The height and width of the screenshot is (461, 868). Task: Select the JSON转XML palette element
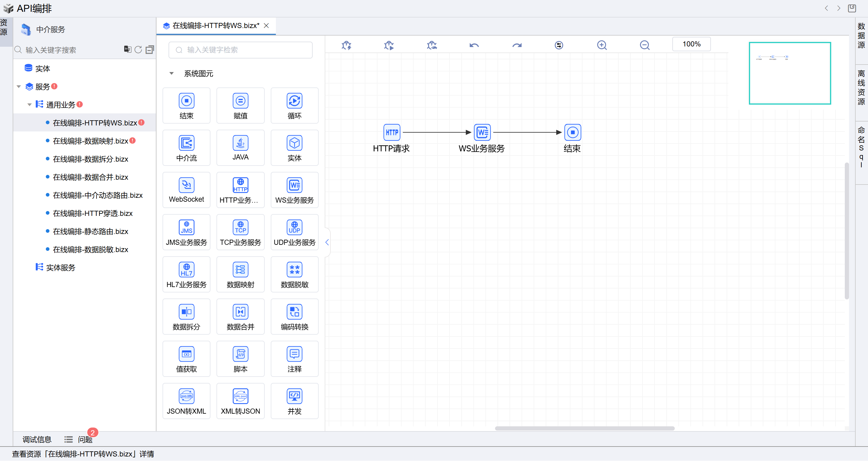(186, 401)
